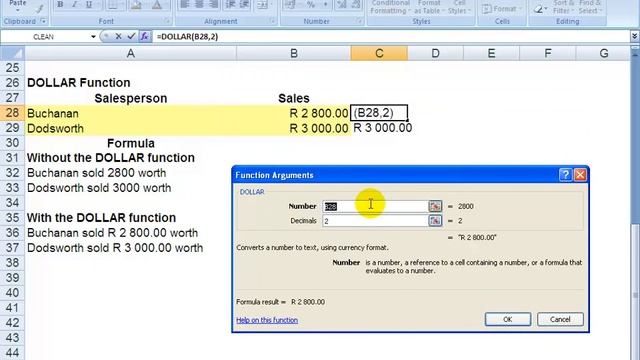Click the Decrease Decimal icon
This screenshot has width=640, height=360.
click(x=356, y=4)
